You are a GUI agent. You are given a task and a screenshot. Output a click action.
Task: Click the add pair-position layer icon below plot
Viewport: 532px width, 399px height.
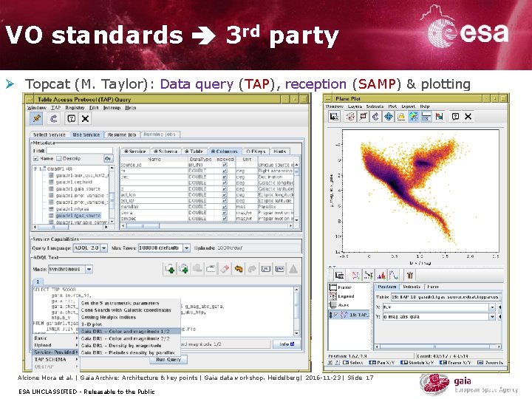(369, 275)
